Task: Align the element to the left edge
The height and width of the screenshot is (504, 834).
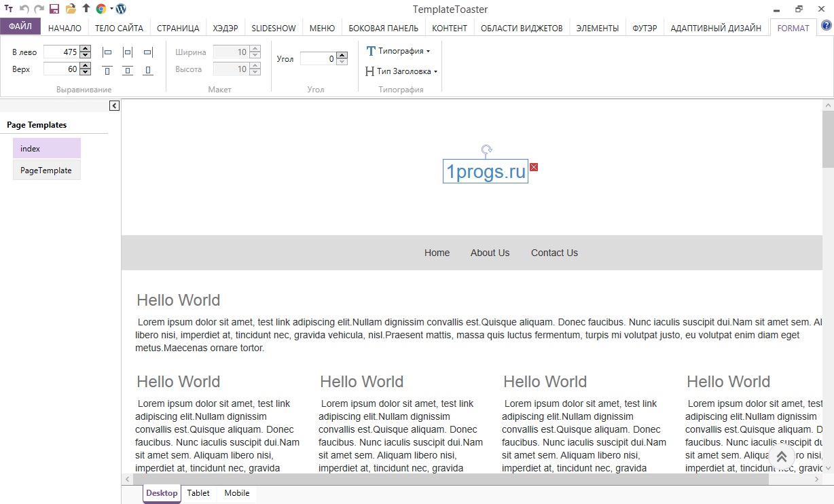Action: pos(107,52)
